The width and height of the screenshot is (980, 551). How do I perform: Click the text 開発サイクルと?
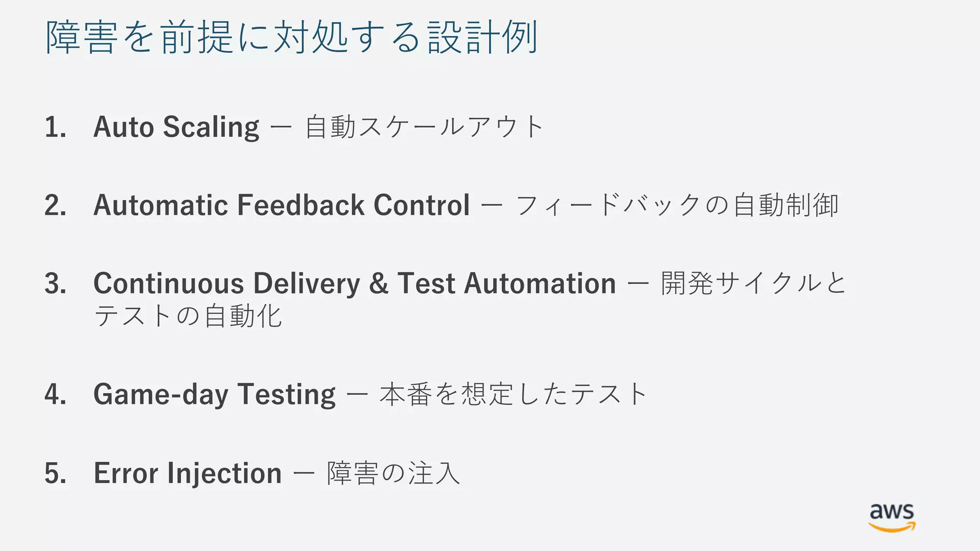754,283
